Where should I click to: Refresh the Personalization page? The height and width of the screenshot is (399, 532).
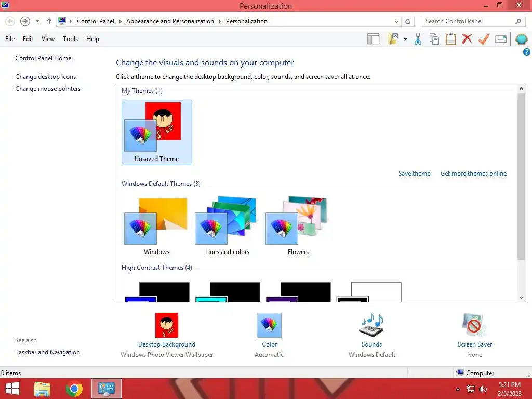click(408, 21)
